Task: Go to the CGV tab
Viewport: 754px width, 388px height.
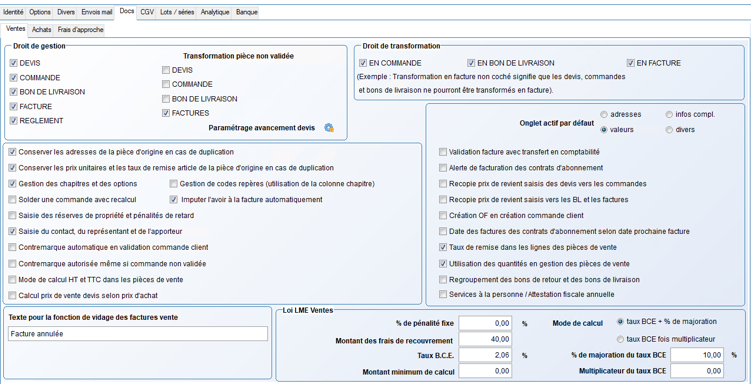Action: (x=147, y=12)
